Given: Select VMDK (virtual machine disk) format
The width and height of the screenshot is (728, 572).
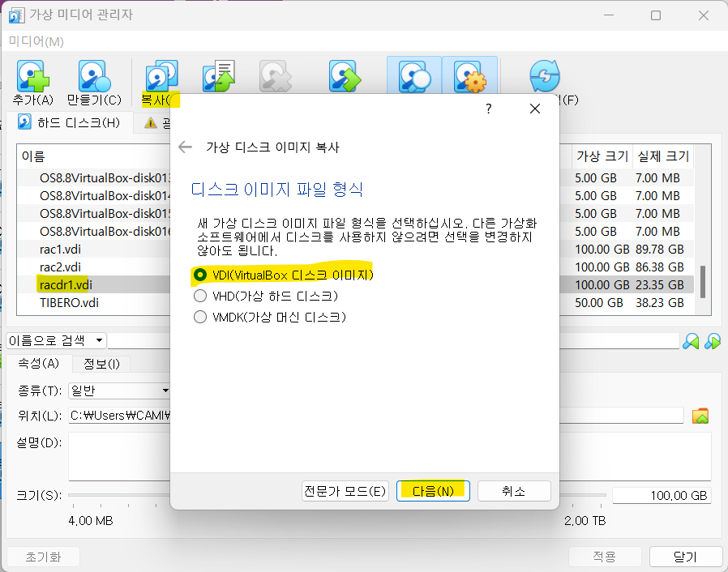Looking at the screenshot, I should point(270,318).
